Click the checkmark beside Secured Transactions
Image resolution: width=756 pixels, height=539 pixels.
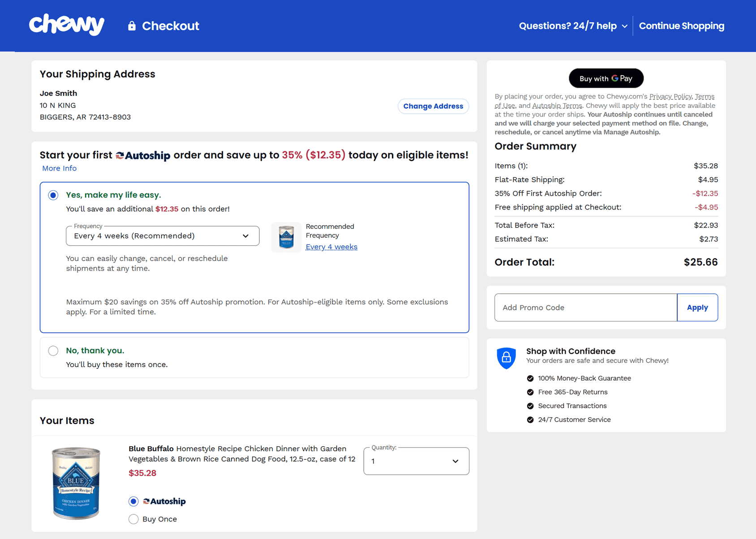(x=530, y=406)
